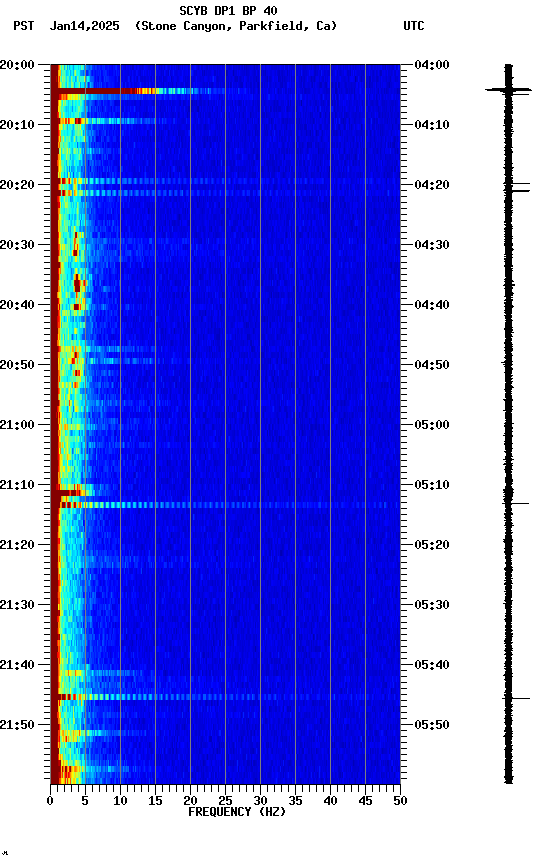Click the '04:50' UTC time label
This screenshot has height=864, width=552.
click(x=432, y=365)
